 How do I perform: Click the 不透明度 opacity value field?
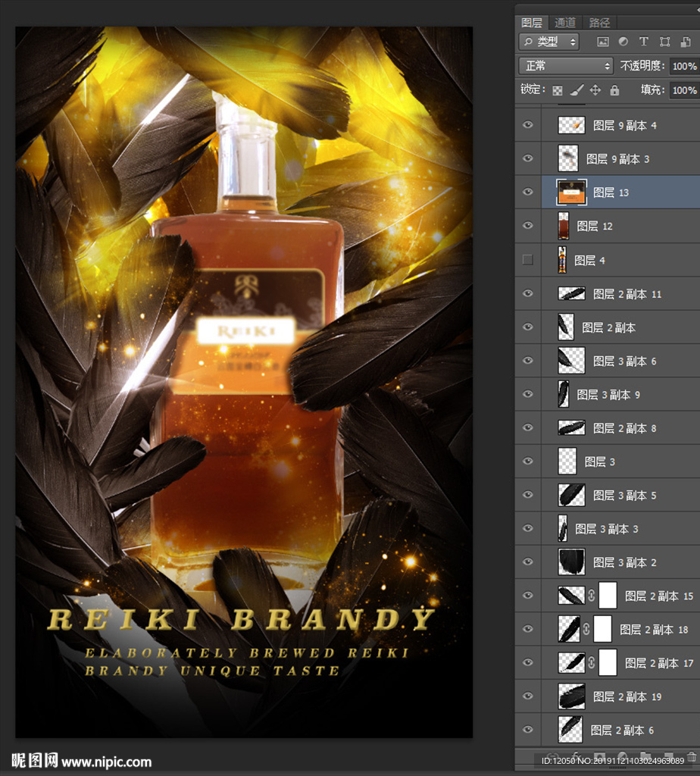click(x=683, y=66)
